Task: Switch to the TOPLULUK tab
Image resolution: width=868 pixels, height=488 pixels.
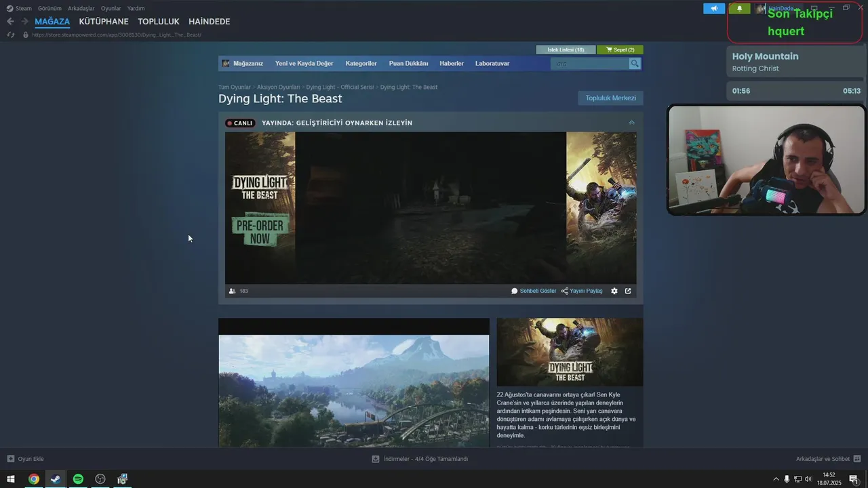Action: [159, 22]
